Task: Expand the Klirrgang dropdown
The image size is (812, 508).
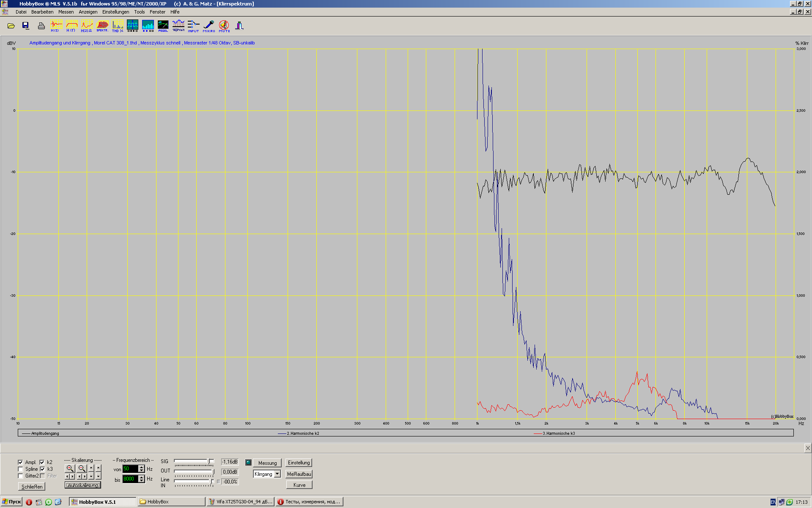Action: [x=277, y=474]
